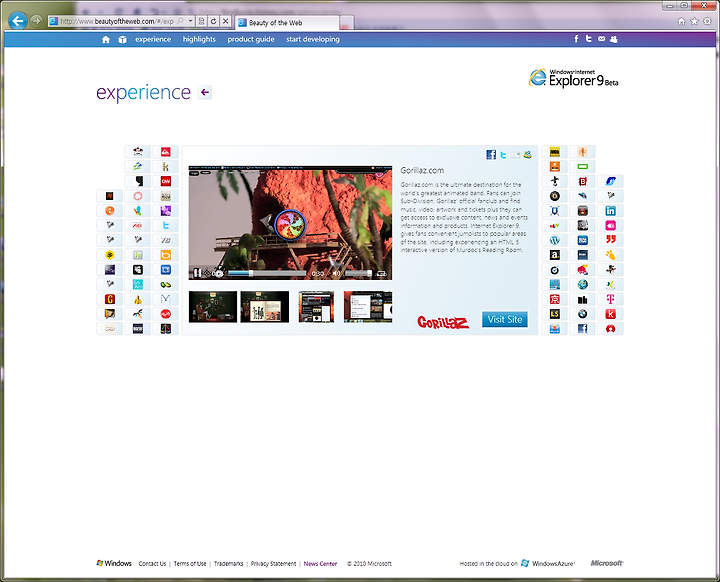Share Gorillaz on Facebook in panel
The image size is (720, 582).
coord(491,154)
